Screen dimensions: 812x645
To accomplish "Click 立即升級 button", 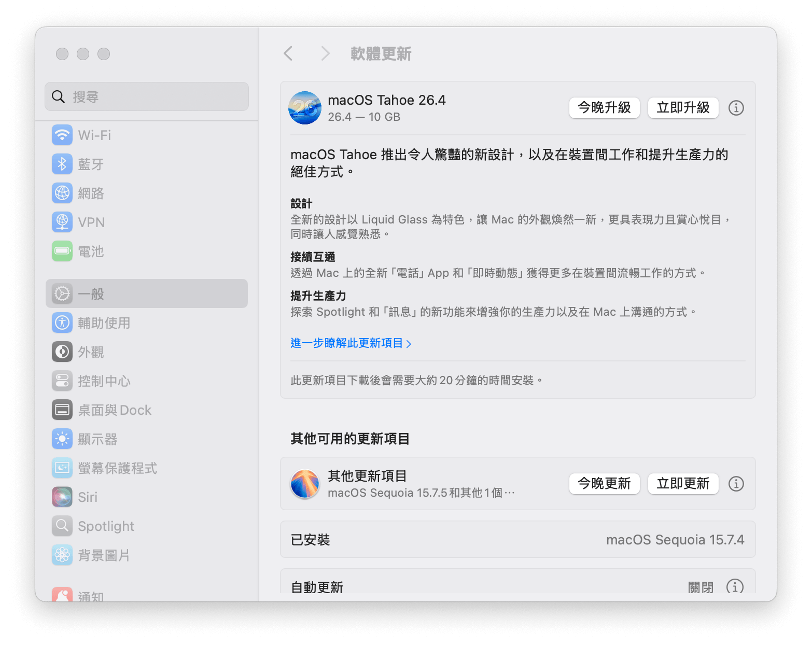I will click(683, 108).
